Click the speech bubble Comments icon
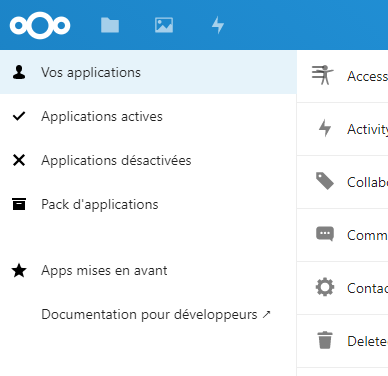 (325, 234)
